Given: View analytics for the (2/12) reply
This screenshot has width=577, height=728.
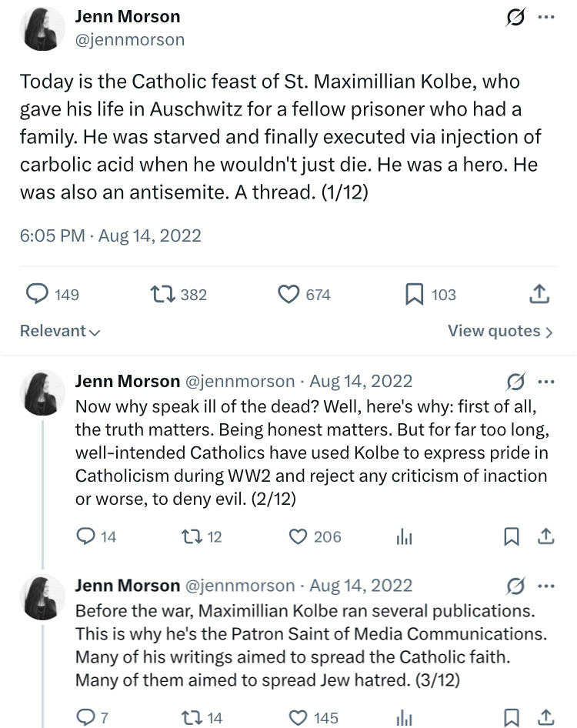Looking at the screenshot, I should (x=405, y=538).
